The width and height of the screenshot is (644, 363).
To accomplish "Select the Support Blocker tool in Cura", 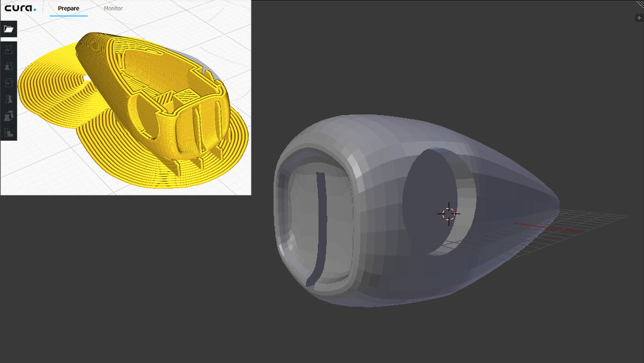I will (9, 132).
